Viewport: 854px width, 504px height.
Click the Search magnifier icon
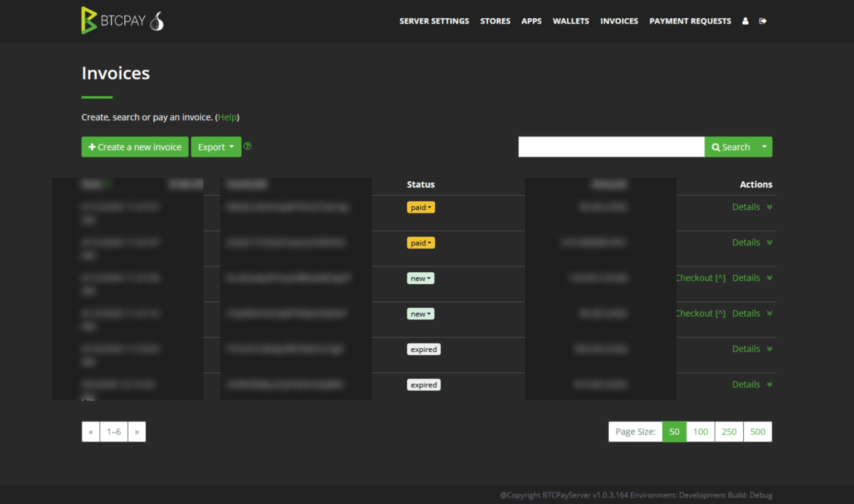pyautogui.click(x=714, y=147)
